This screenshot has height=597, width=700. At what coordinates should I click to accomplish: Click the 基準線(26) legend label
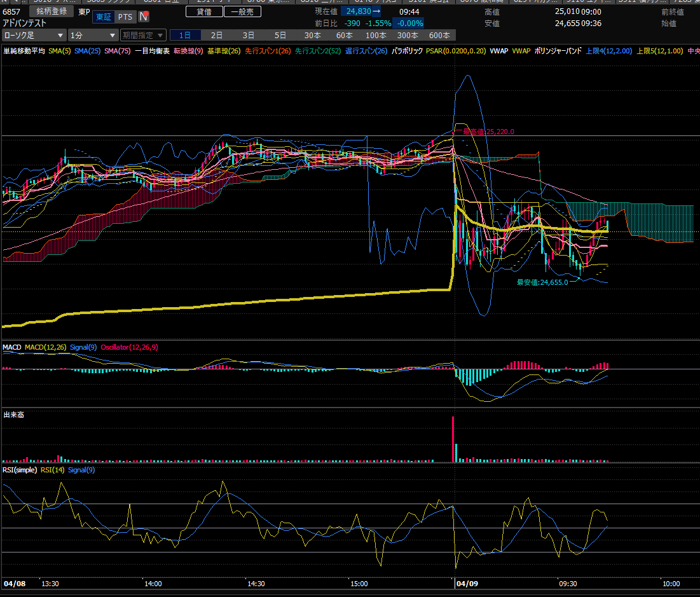(x=224, y=51)
